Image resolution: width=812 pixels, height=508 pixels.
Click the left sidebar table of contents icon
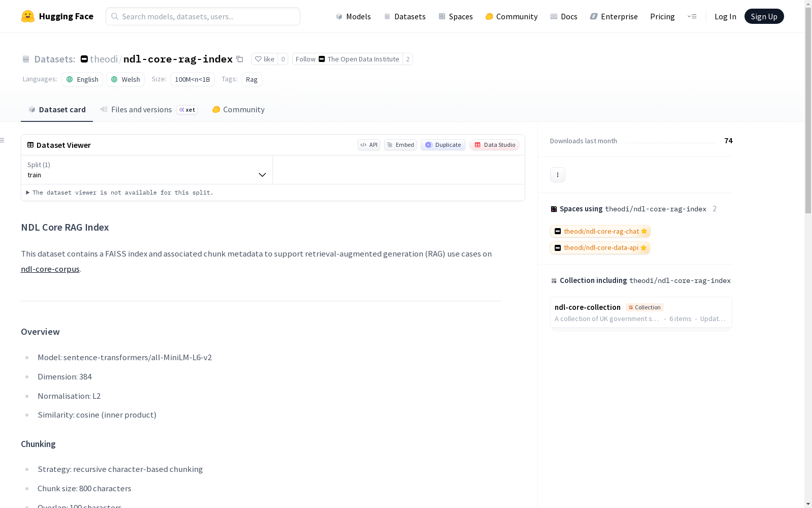click(3, 140)
